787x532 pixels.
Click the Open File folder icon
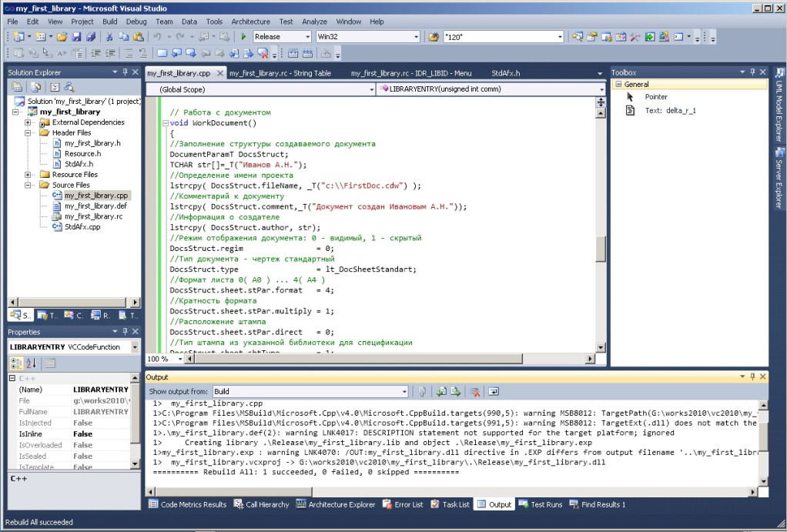coord(62,37)
